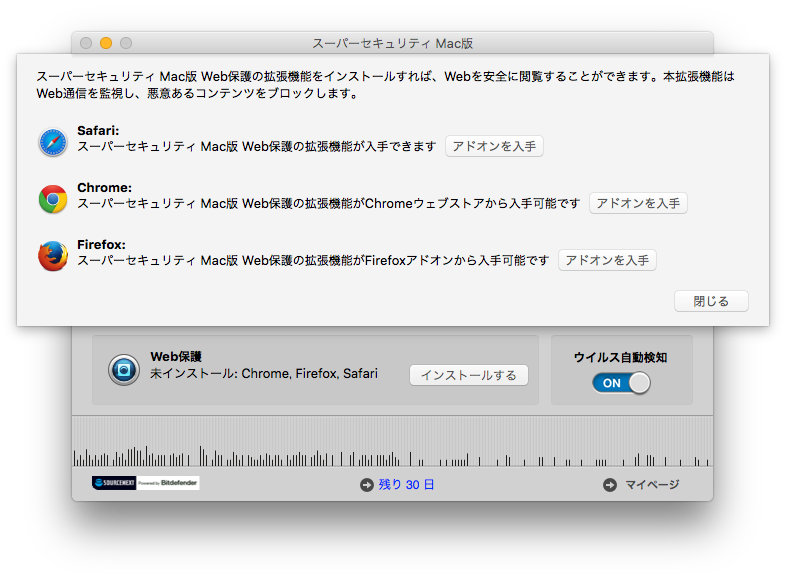Close the dialog with 閉じる button

click(x=711, y=301)
